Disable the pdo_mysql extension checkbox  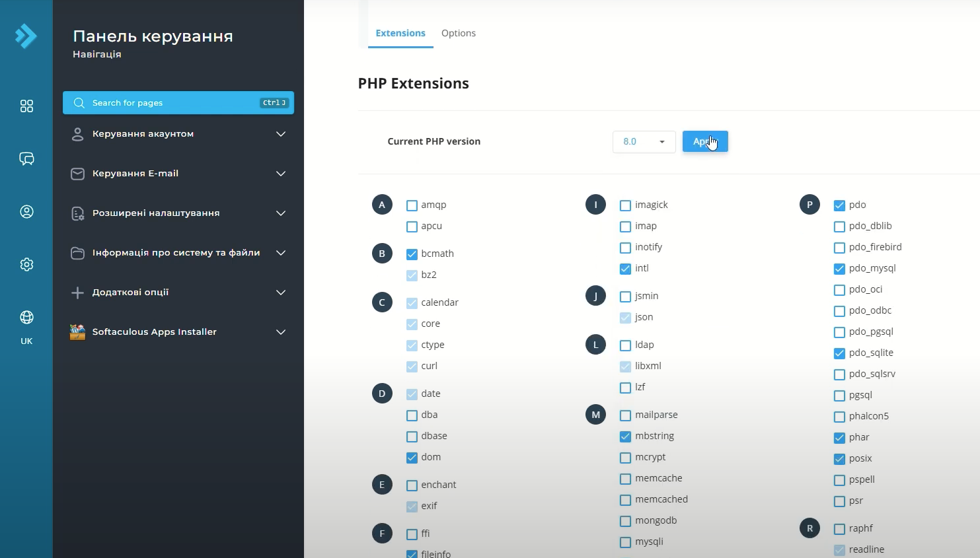pos(839,269)
